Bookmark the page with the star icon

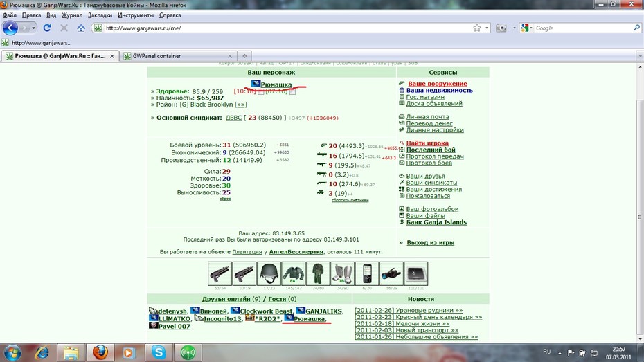[477, 28]
